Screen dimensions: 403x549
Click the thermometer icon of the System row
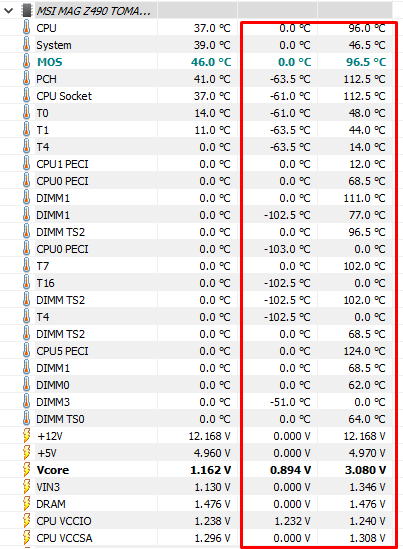[27, 45]
